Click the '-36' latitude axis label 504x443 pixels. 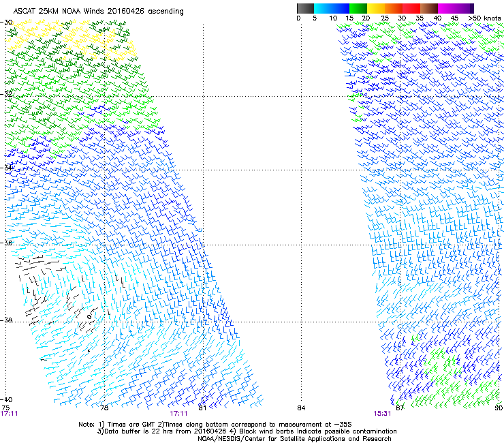[x=6, y=243]
